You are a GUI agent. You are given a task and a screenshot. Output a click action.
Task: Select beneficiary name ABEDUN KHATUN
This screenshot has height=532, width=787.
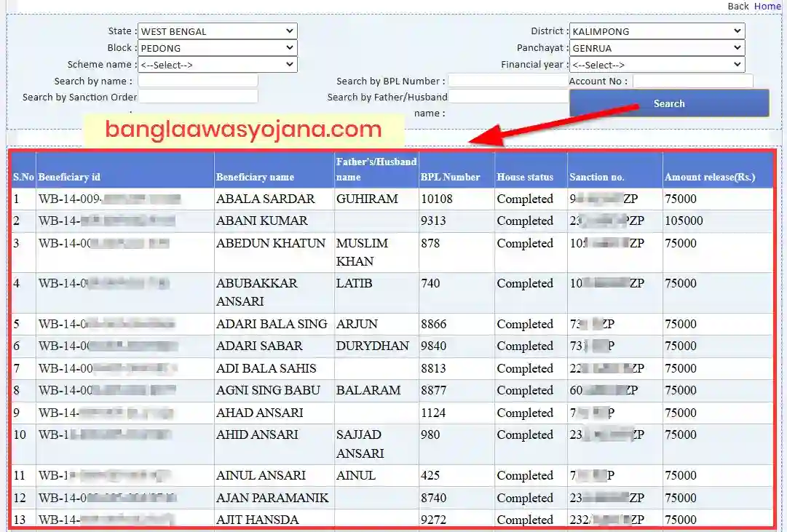click(271, 243)
